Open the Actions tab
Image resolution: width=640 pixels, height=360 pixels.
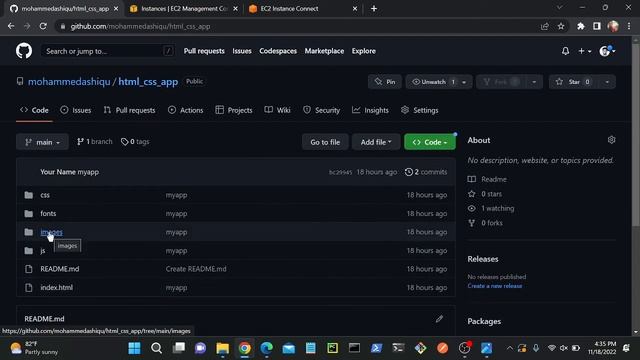pos(185,110)
